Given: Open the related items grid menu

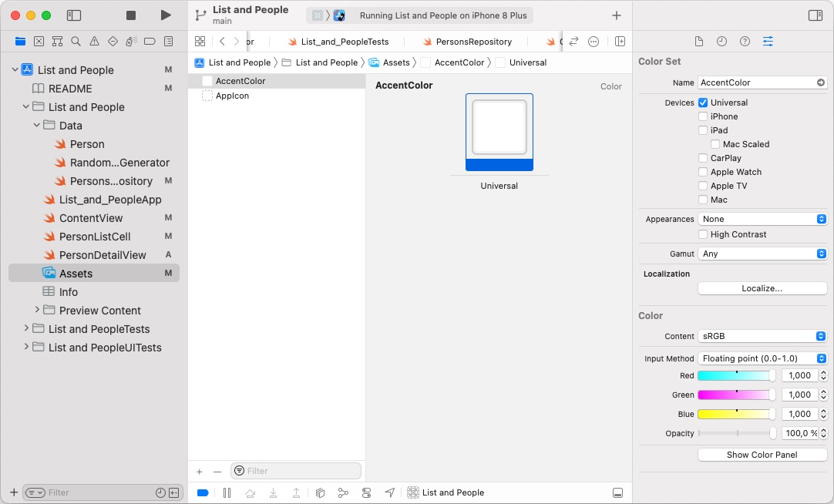Looking at the screenshot, I should pos(200,41).
